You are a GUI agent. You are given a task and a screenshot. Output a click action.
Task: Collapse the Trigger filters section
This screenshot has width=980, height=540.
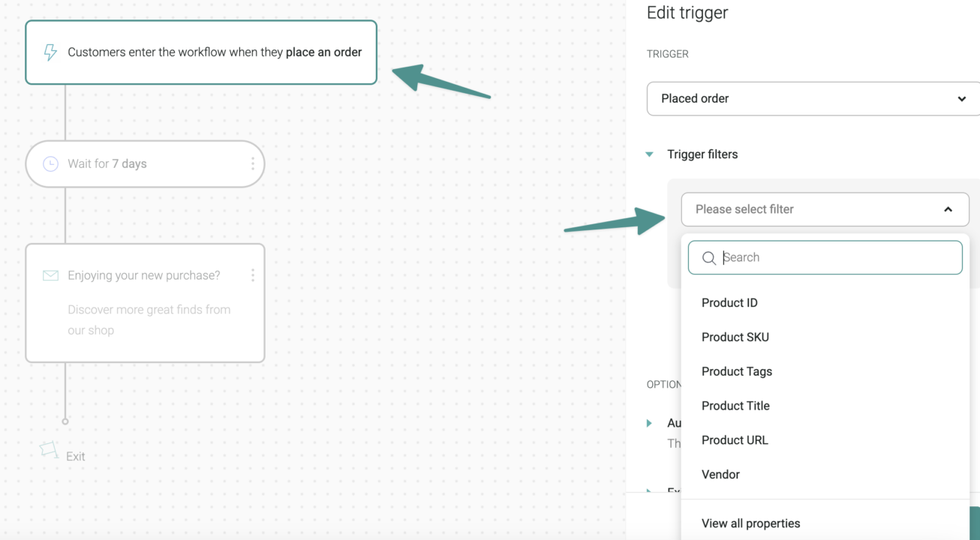point(650,154)
